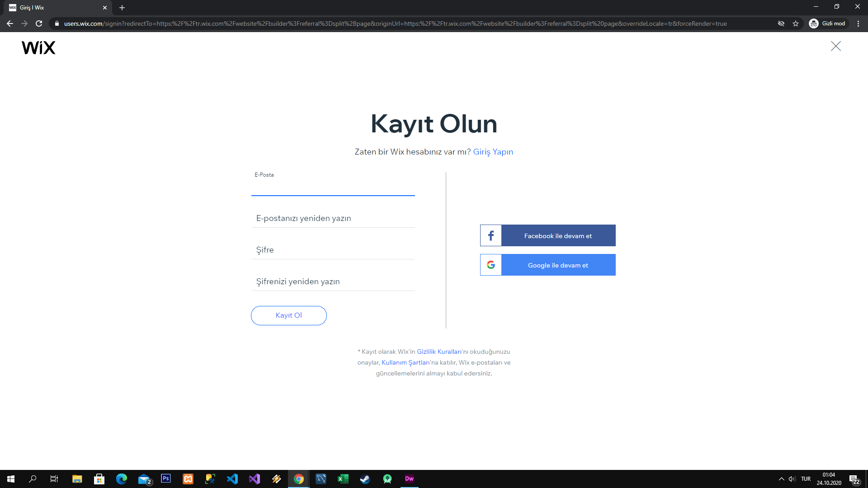Launch Excel from the taskbar
Screen dimensions: 868x488
point(343,479)
